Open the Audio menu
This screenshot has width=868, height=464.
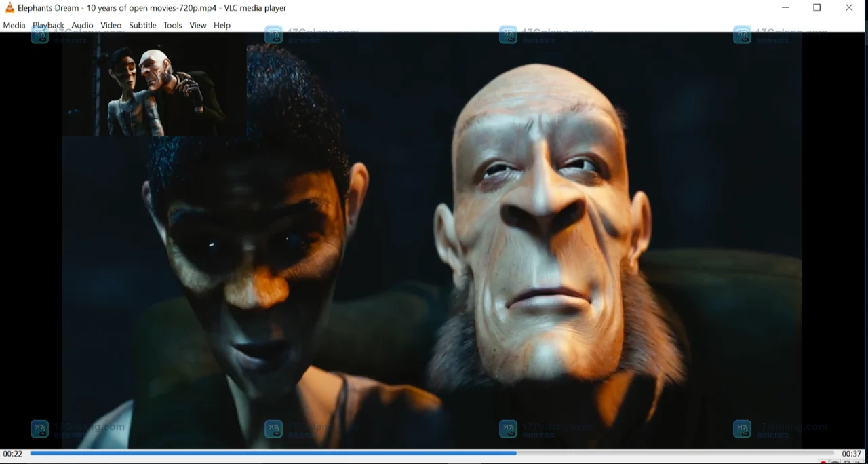click(x=82, y=25)
